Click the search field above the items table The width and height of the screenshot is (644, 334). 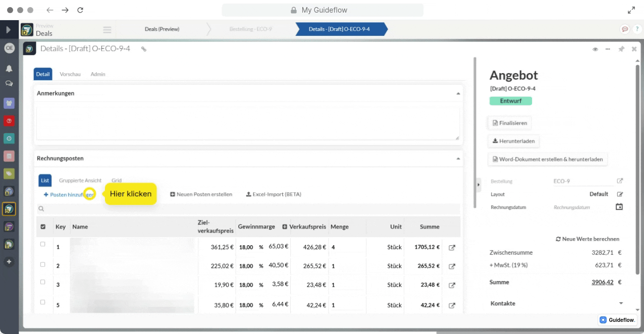coord(247,209)
